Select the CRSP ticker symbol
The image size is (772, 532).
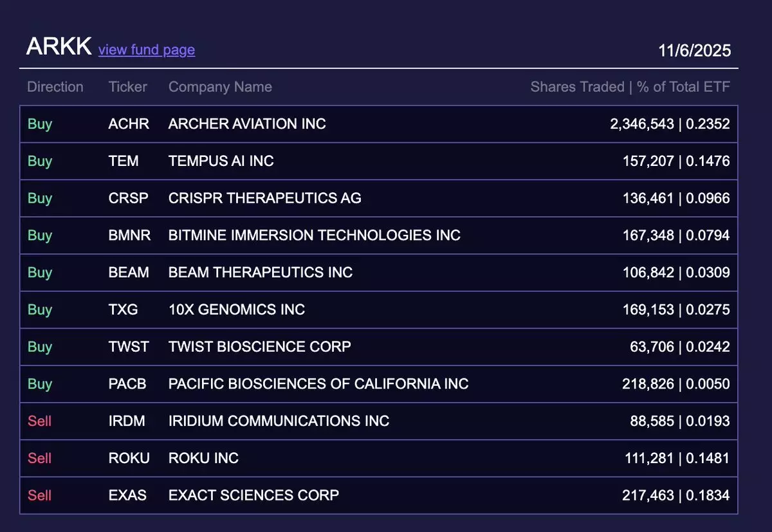tap(128, 198)
